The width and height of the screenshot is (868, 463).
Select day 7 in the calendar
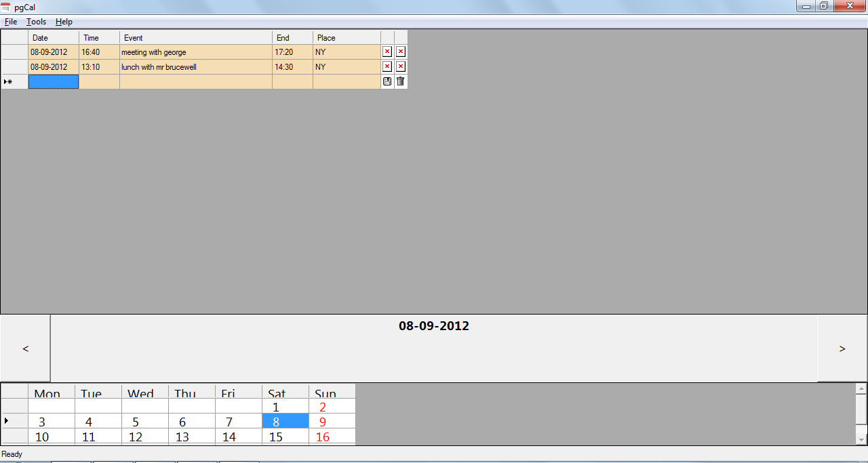click(x=239, y=422)
